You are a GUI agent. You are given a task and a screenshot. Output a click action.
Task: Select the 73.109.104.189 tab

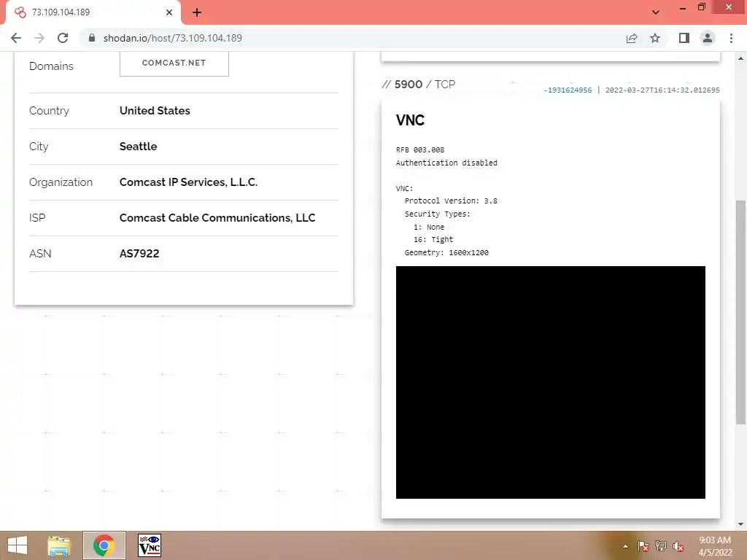click(x=93, y=12)
